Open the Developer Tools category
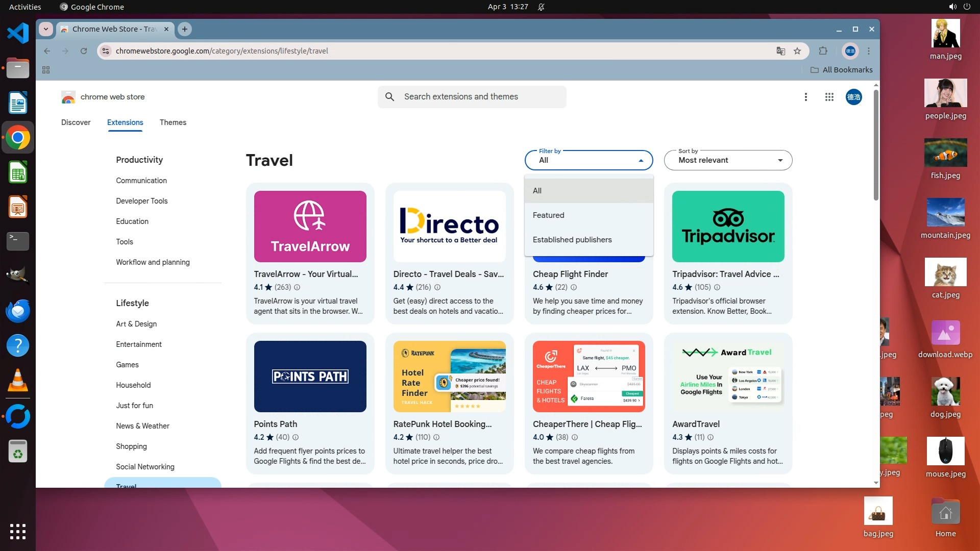 point(141,201)
